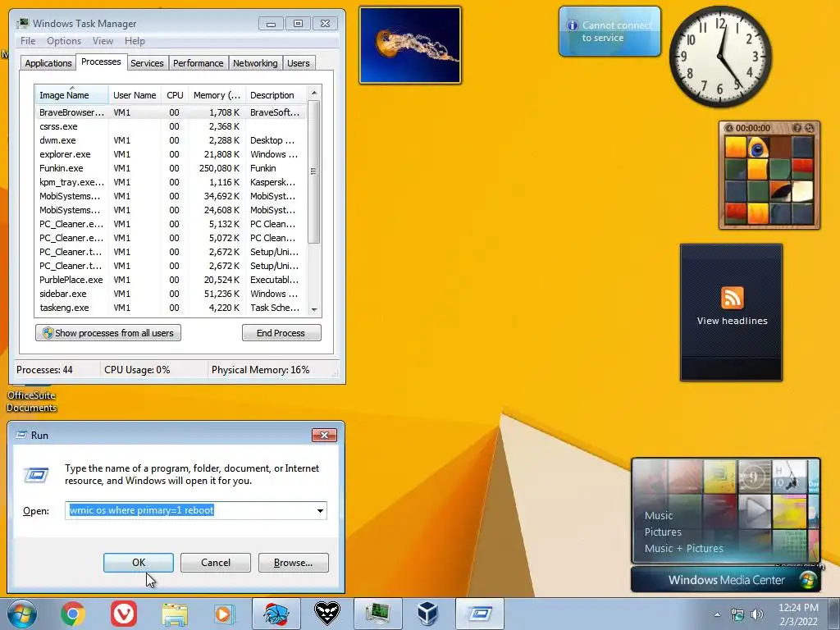Select the sidebar.exe process row

point(171,294)
